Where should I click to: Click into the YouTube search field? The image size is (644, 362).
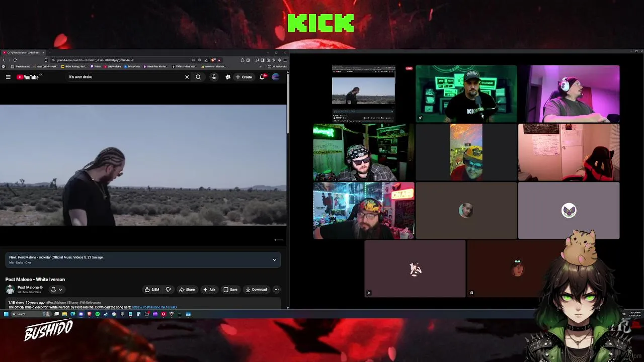click(125, 77)
